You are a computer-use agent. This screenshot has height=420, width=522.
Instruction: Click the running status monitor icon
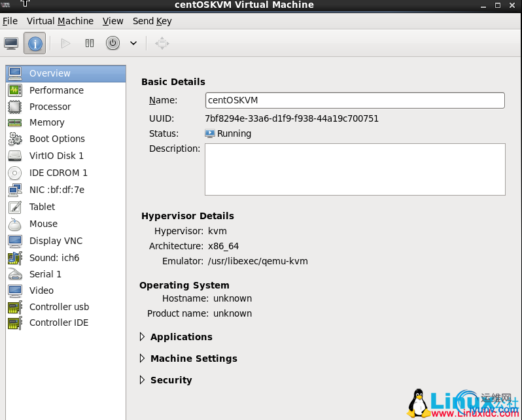pyautogui.click(x=210, y=133)
